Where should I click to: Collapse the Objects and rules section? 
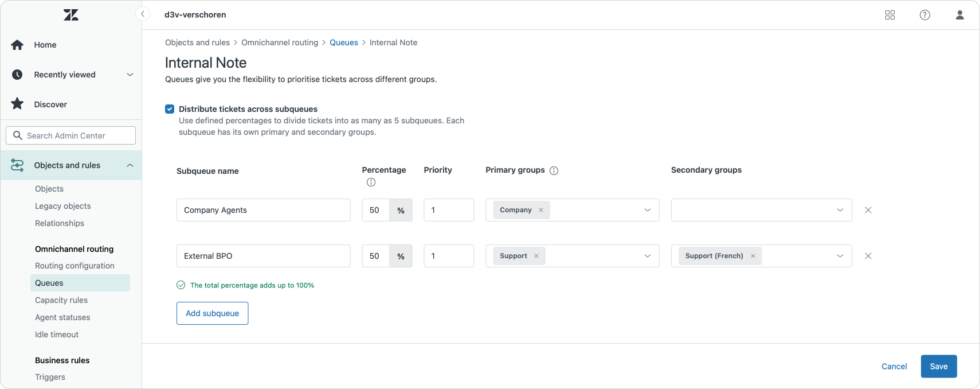[x=130, y=165]
